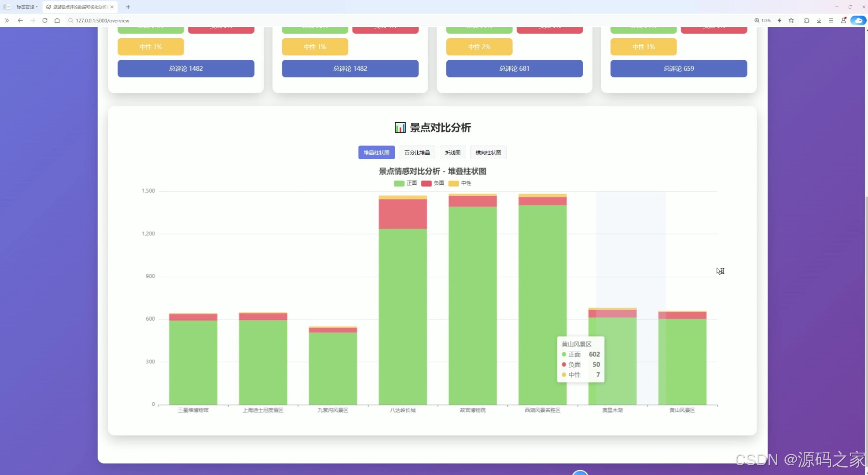
Task: Click the 总评论 681 button
Action: (x=514, y=69)
